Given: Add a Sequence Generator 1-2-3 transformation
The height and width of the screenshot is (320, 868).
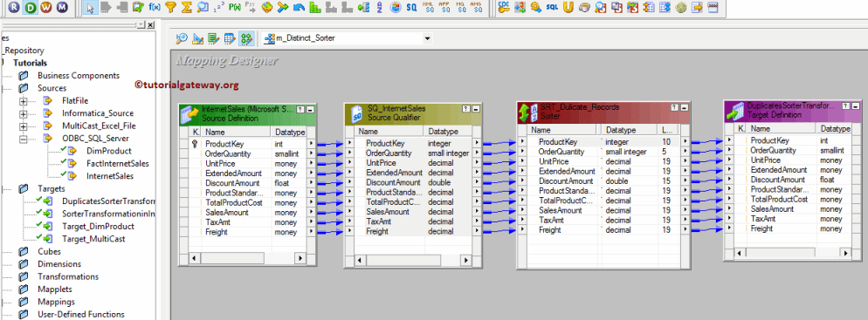Looking at the screenshot, I should pos(219,8).
